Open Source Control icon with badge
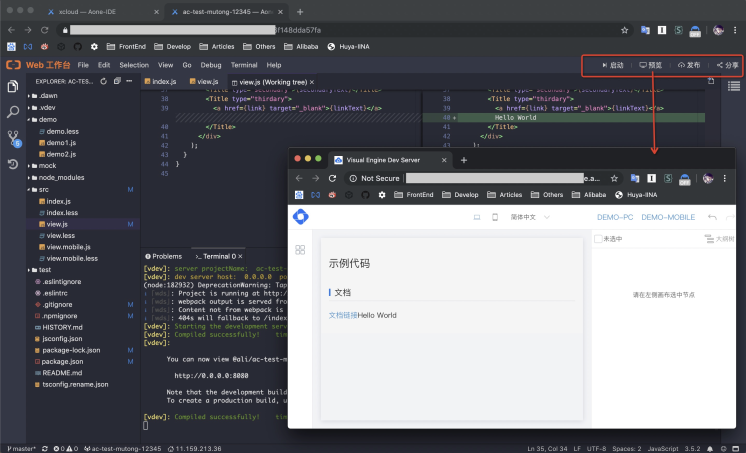Image resolution: width=746 pixels, height=453 pixels. (14, 138)
